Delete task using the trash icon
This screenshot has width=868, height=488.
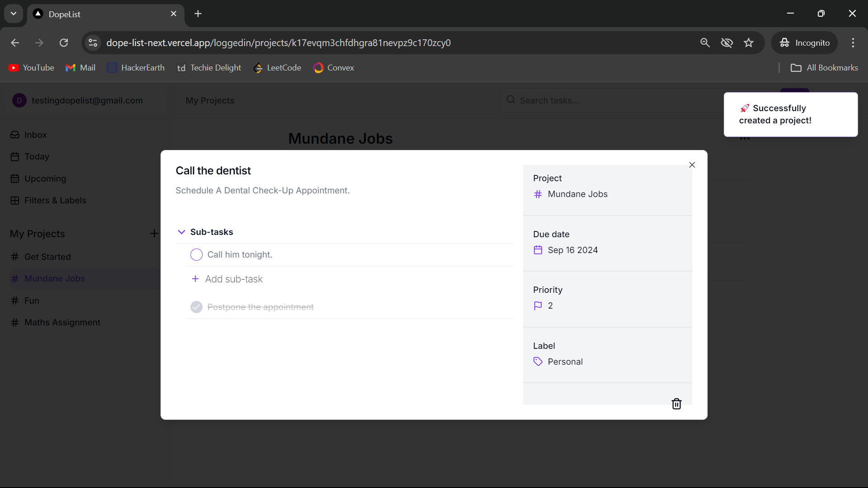(676, 404)
